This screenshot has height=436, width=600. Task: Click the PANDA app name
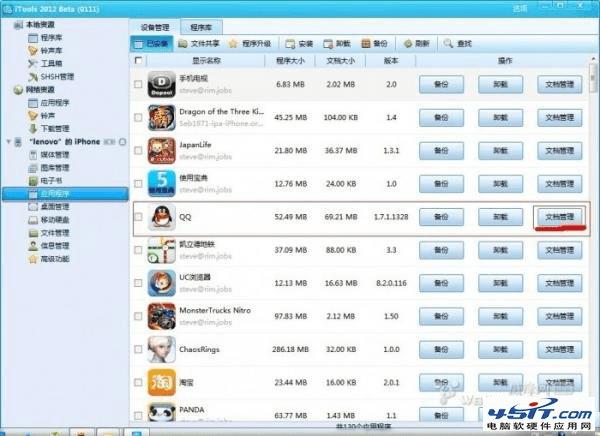(192, 410)
